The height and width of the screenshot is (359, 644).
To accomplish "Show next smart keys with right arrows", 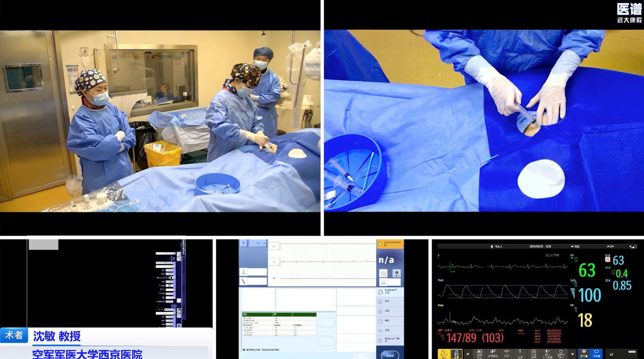I will click(x=572, y=354).
